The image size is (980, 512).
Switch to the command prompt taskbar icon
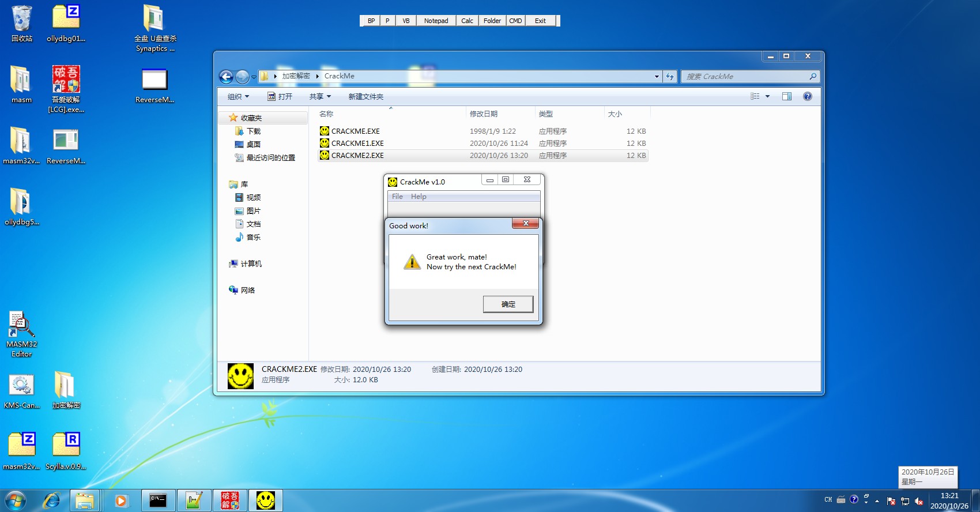[x=158, y=500]
